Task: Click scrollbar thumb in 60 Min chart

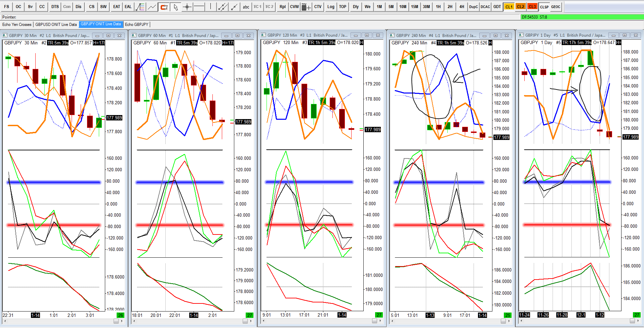Action: pyautogui.click(x=245, y=321)
